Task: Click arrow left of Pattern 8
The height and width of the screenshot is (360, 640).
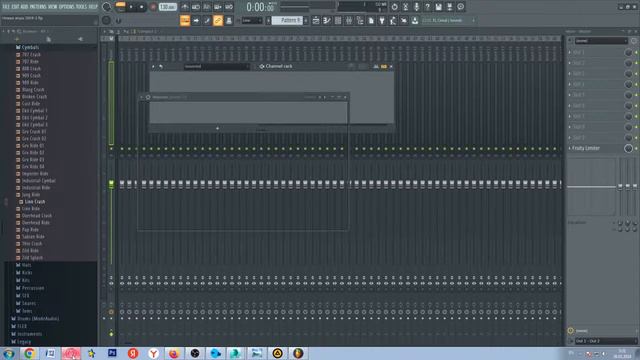Action: (x=268, y=20)
